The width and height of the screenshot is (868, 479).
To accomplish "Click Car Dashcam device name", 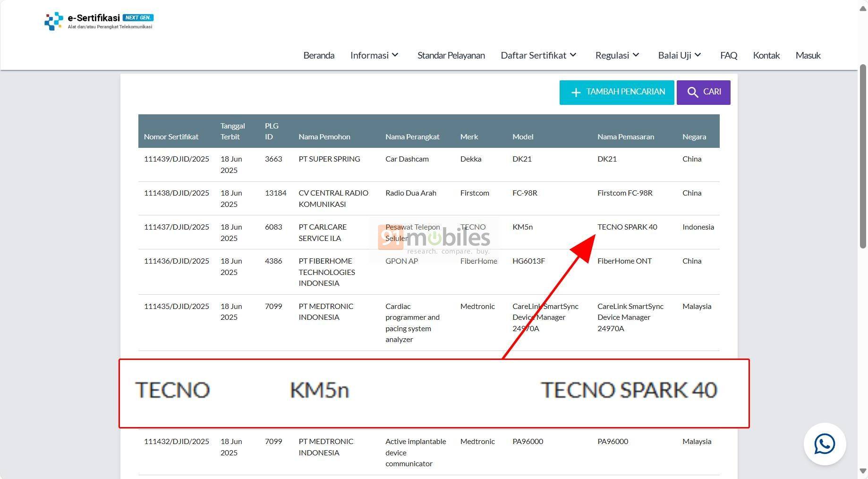I will 407,159.
